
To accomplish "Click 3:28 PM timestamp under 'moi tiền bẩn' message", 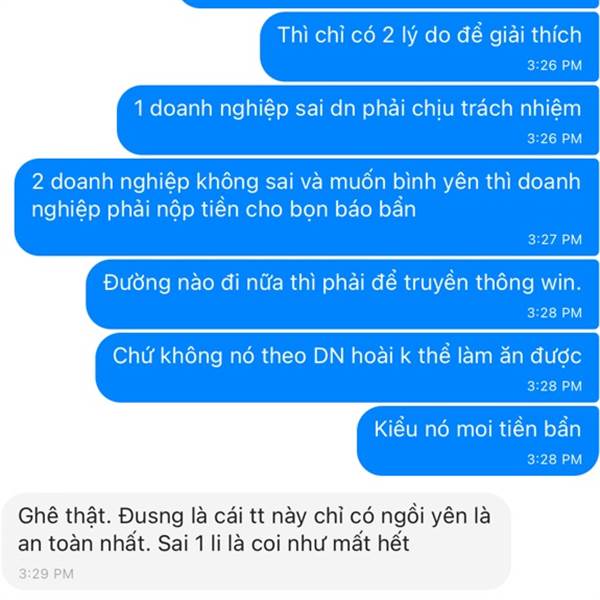I will click(x=555, y=459).
